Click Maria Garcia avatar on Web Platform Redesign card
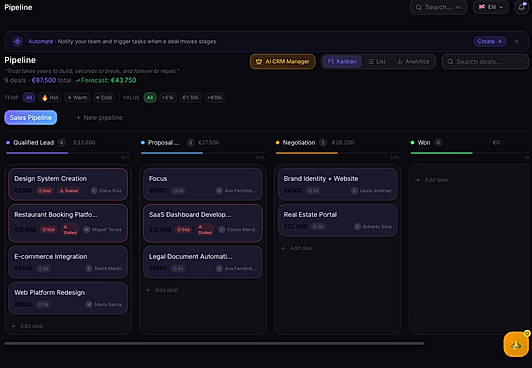The image size is (532, 368). click(x=89, y=304)
